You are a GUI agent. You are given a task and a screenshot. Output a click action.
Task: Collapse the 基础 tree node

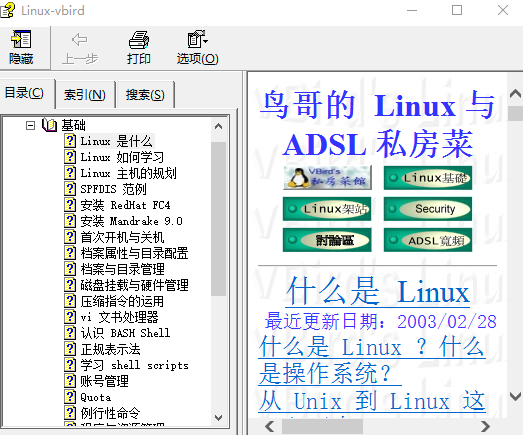(x=30, y=126)
